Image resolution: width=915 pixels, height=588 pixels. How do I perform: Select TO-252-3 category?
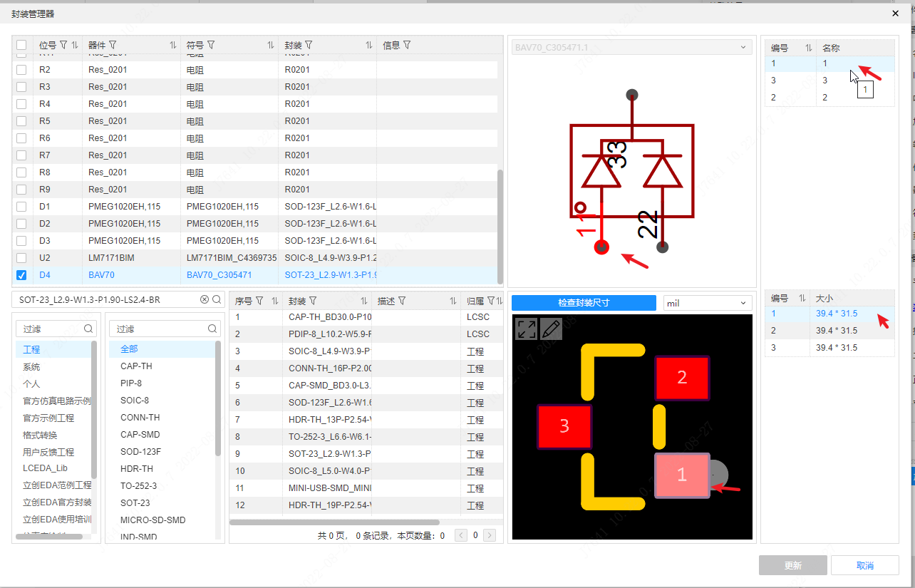[x=138, y=486]
